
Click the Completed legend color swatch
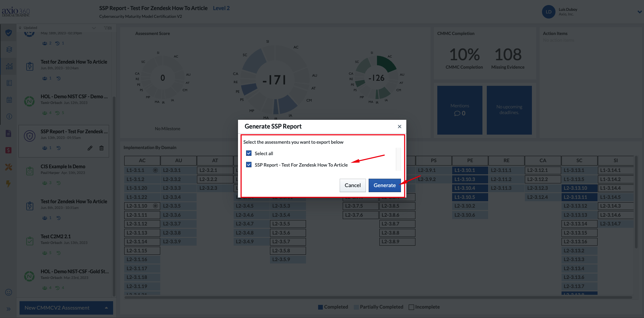pos(320,307)
